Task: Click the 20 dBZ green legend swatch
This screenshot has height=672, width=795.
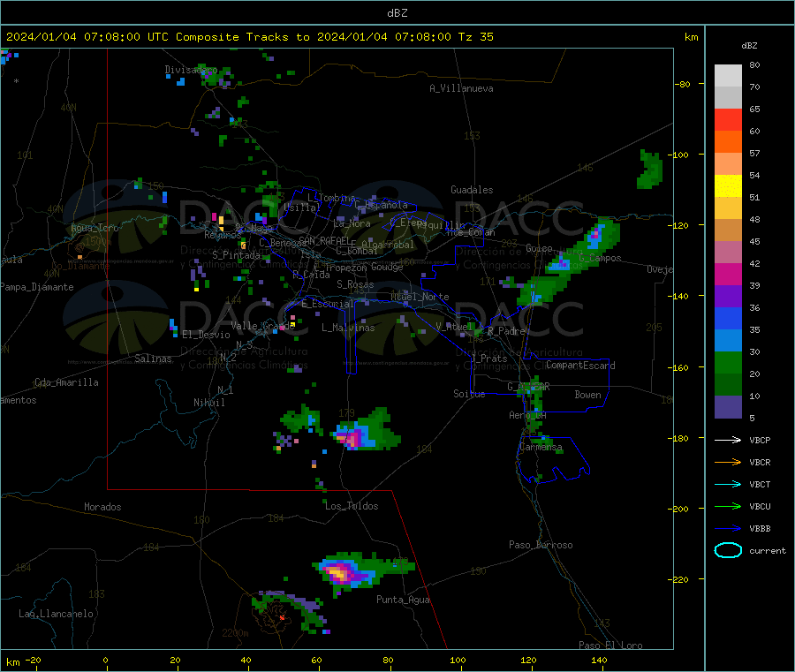Action: [728, 385]
